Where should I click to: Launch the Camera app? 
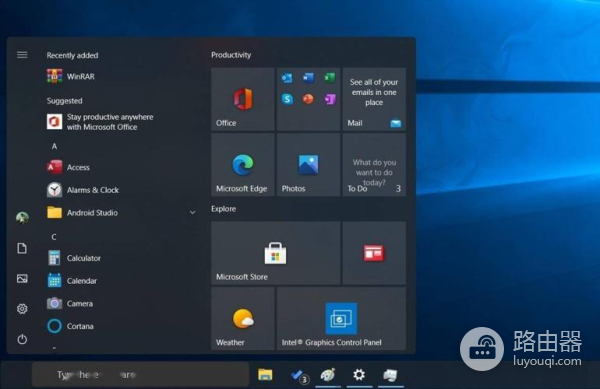click(70, 303)
